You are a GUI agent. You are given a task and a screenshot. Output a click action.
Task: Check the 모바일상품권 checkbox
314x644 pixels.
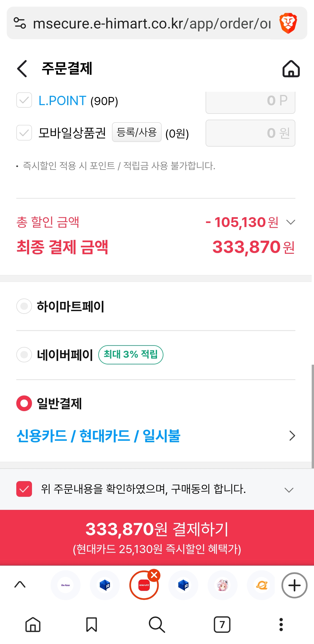pos(24,133)
